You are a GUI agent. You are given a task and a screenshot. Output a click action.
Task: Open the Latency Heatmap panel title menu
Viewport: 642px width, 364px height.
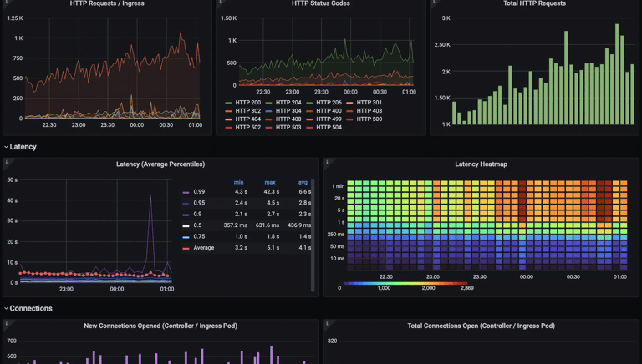(x=481, y=164)
